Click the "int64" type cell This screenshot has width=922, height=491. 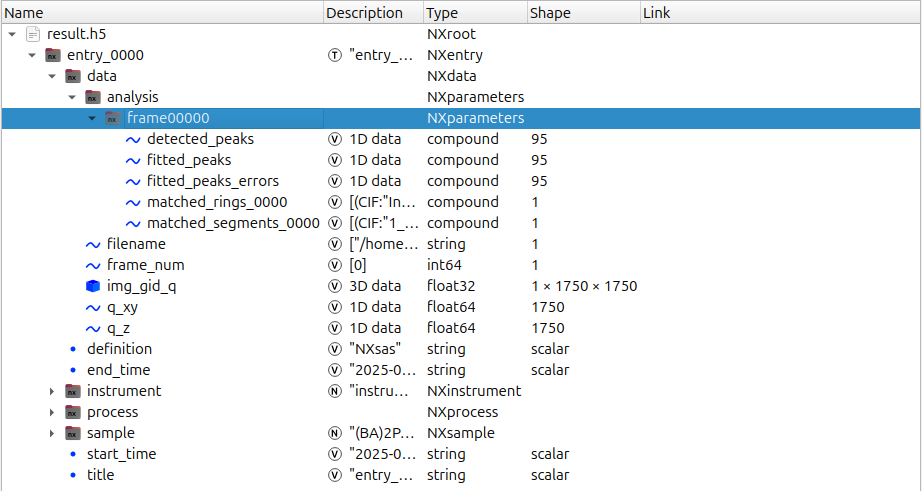click(x=444, y=265)
